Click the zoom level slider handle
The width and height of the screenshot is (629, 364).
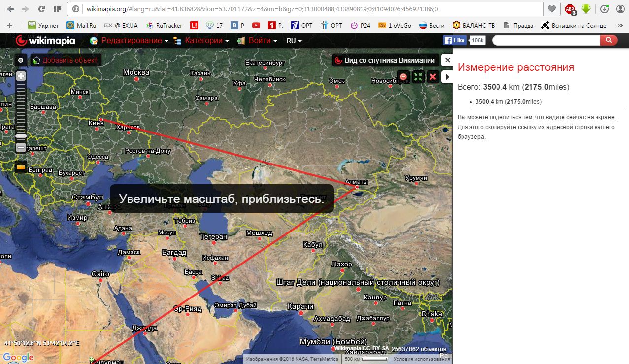coord(21,135)
